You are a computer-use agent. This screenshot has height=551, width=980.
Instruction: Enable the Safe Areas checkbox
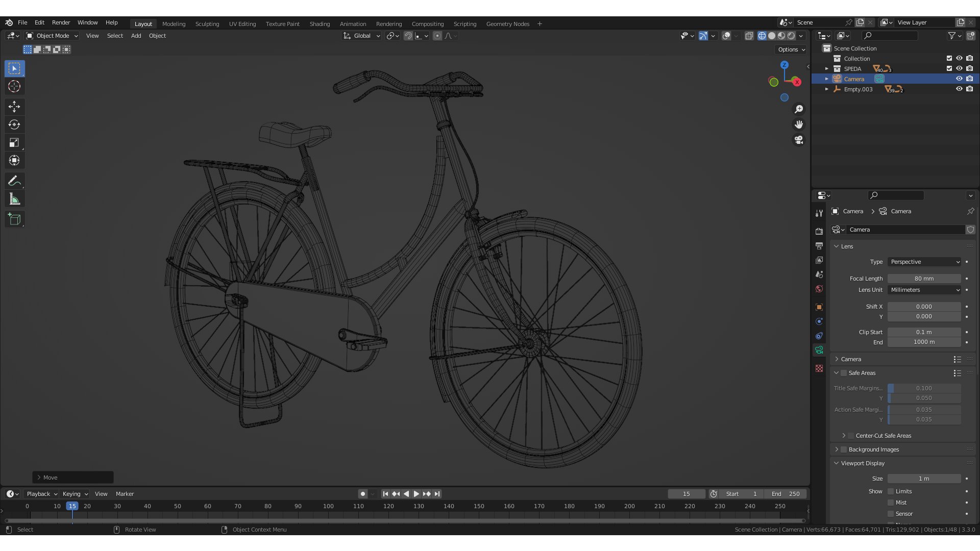tap(844, 373)
